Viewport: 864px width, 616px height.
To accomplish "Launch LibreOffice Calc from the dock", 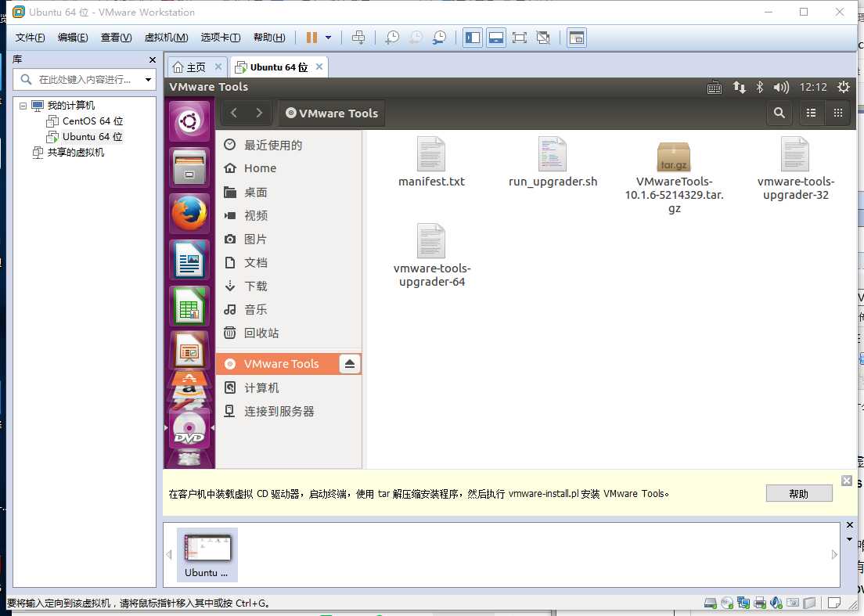I will click(189, 306).
